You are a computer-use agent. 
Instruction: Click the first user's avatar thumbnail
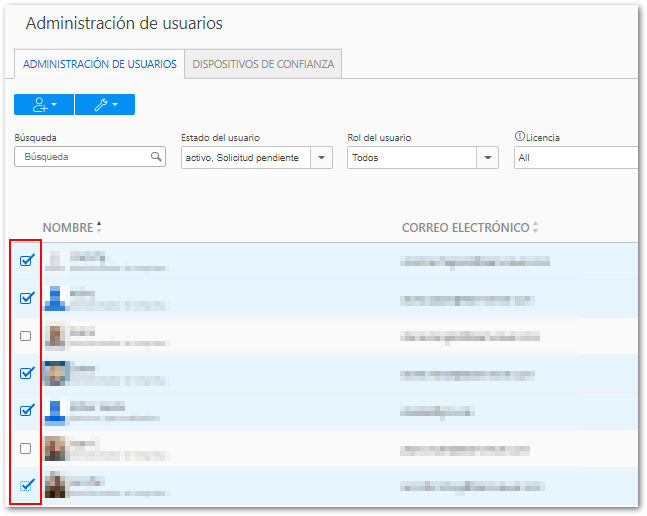(x=55, y=260)
